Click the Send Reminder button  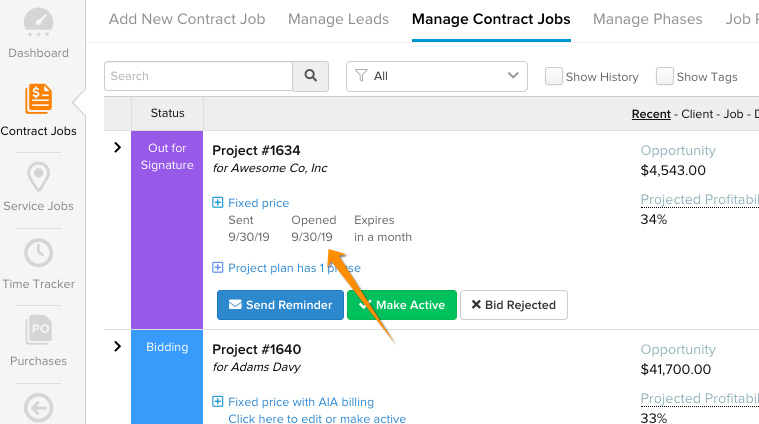click(x=280, y=305)
